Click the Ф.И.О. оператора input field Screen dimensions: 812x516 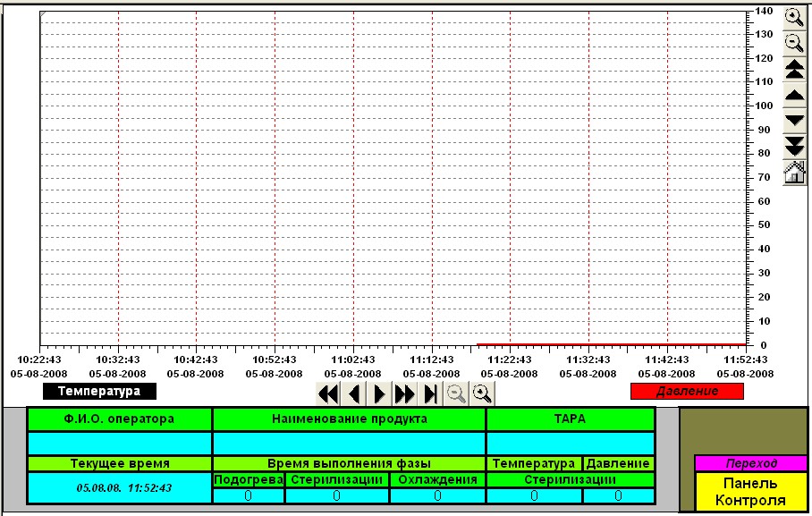[x=119, y=443]
